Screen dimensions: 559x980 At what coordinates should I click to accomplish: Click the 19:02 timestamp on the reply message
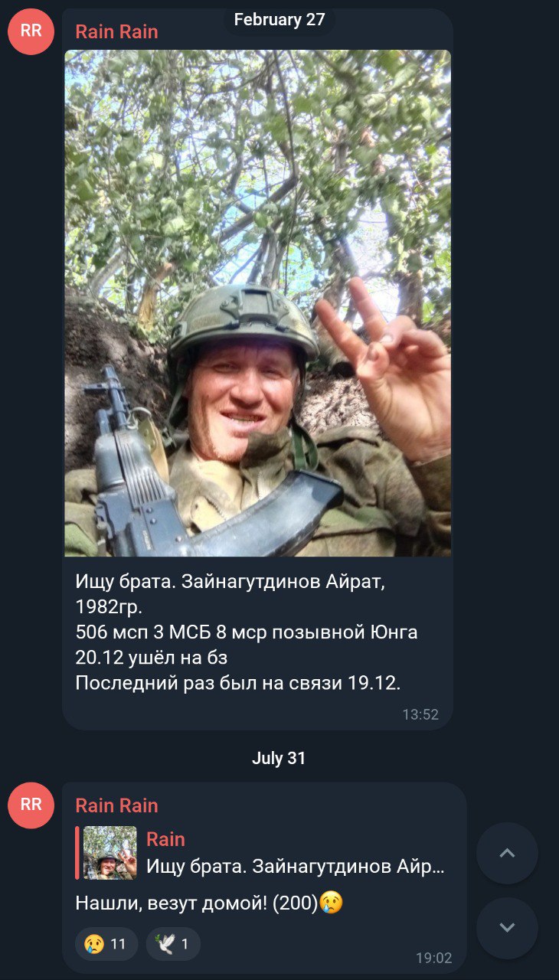click(x=434, y=958)
